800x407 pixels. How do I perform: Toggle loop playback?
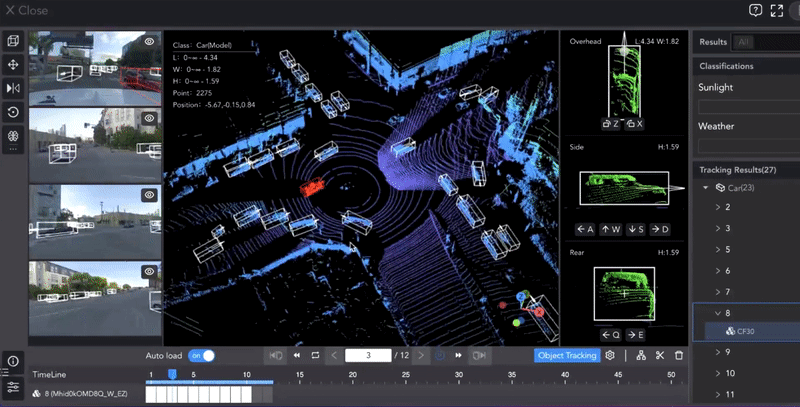tap(315, 355)
